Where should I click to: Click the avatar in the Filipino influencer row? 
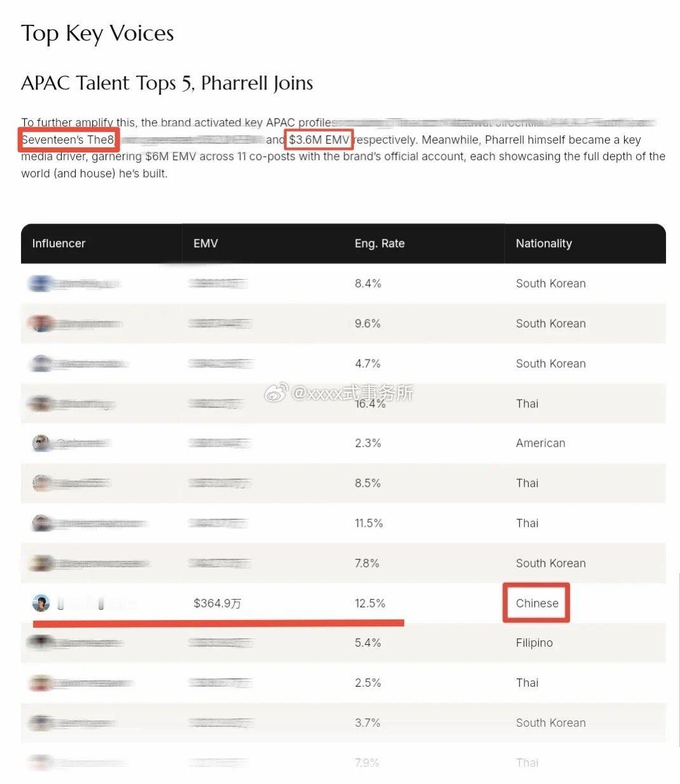tap(41, 643)
